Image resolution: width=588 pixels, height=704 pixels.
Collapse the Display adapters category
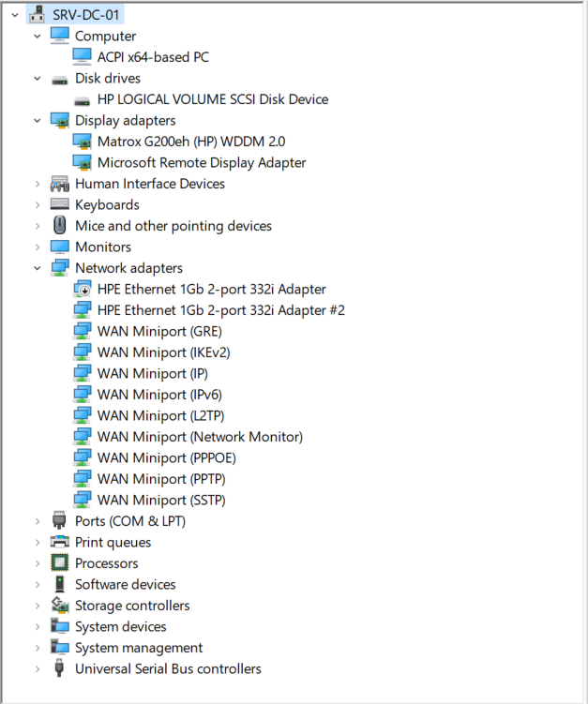pyautogui.click(x=38, y=121)
